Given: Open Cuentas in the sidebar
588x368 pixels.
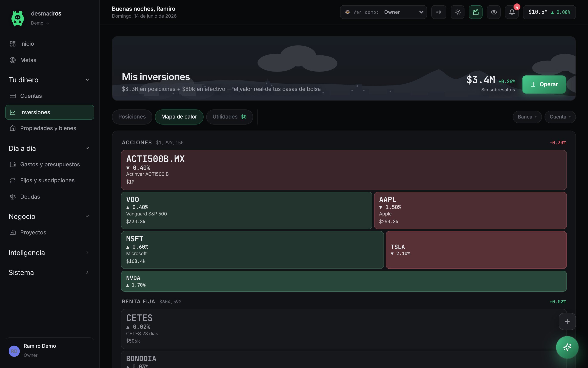Looking at the screenshot, I should (50, 96).
